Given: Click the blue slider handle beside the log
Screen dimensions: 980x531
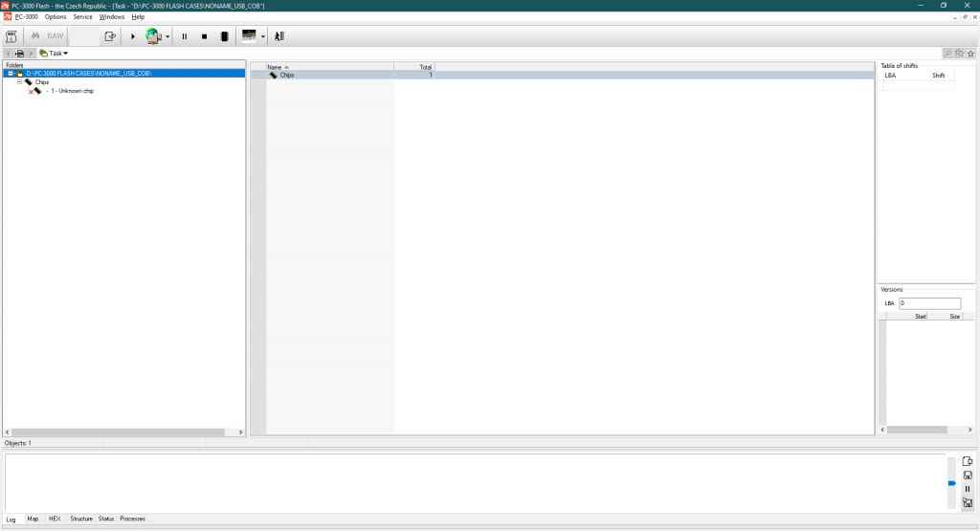Looking at the screenshot, I should pyautogui.click(x=951, y=483).
